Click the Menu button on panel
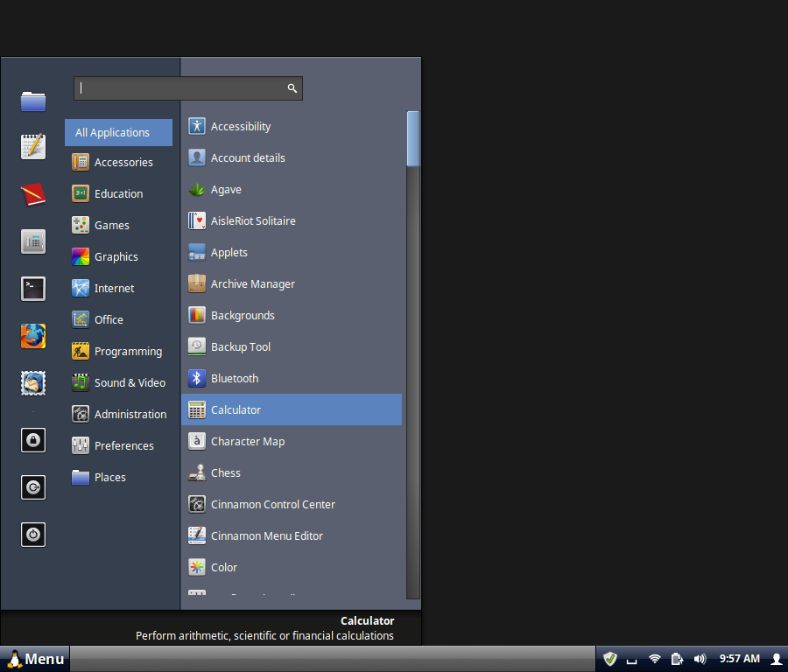Image resolution: width=788 pixels, height=672 pixels. [35, 659]
